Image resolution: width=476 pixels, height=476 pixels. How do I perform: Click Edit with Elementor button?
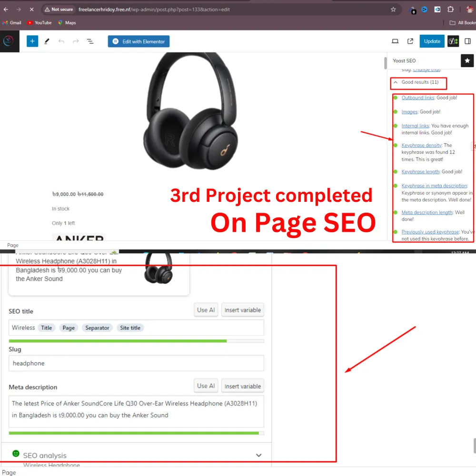click(139, 41)
